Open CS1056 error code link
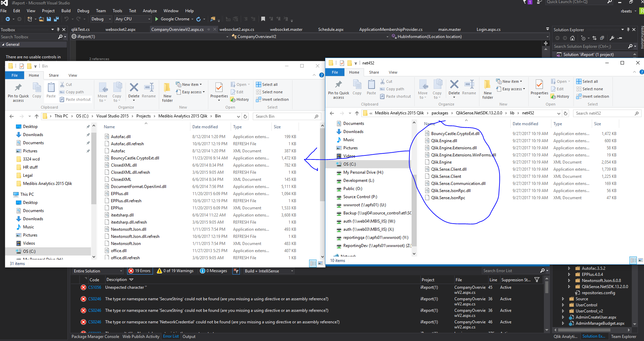644x341 pixels. tap(95, 287)
